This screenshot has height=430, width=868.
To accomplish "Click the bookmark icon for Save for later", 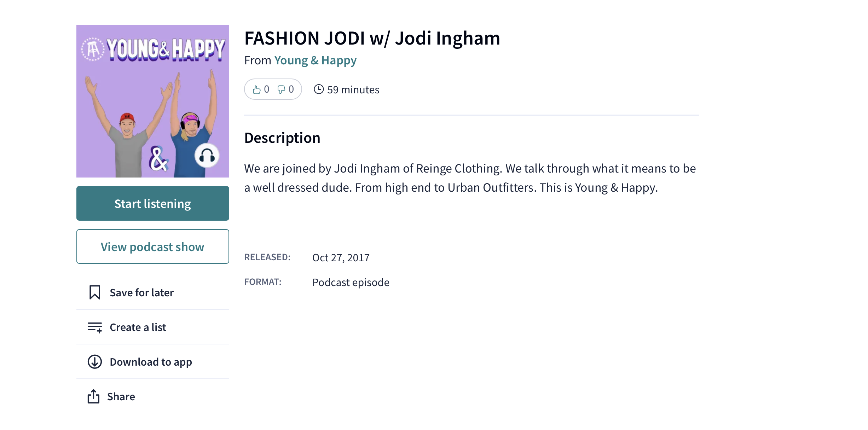I will [x=94, y=292].
